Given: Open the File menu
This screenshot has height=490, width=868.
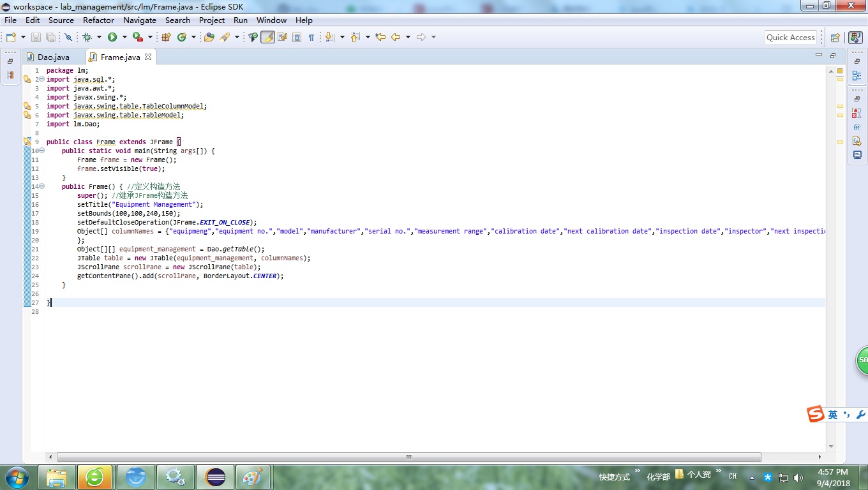Looking at the screenshot, I should pos(11,20).
